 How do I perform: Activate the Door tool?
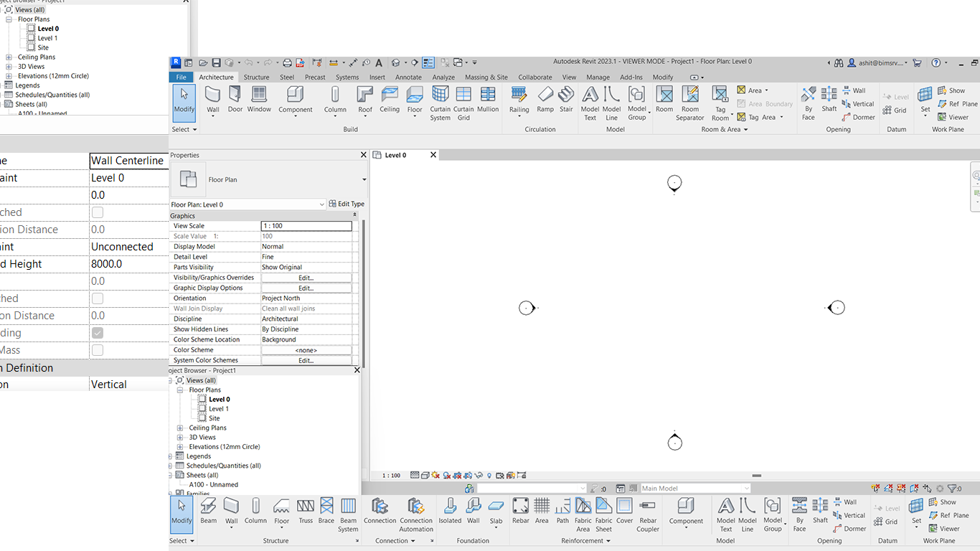235,100
